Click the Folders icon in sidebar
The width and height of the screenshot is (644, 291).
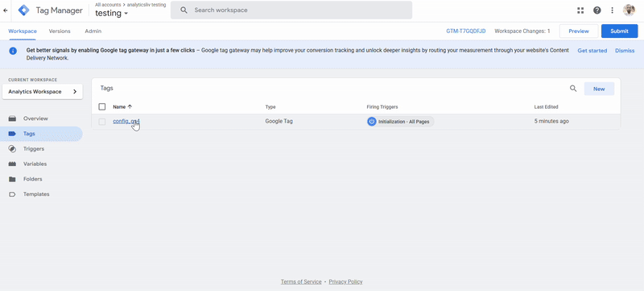[12, 179]
